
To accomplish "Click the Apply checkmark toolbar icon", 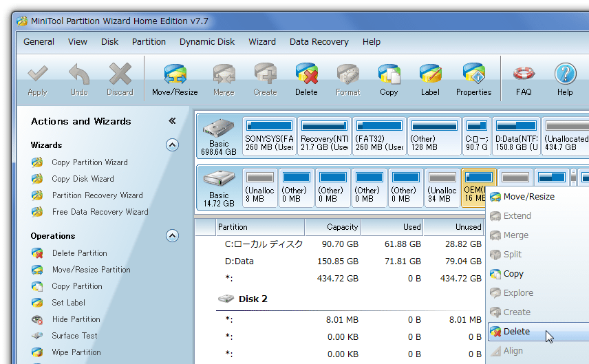I will coord(38,74).
